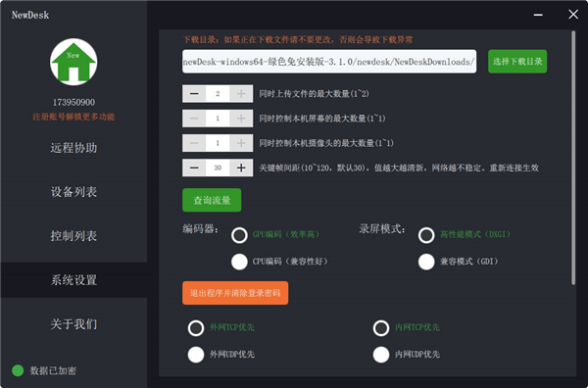This screenshot has width=588, height=388.
Task: Click 注册账号解锁更多功能 link
Action: coord(73,117)
